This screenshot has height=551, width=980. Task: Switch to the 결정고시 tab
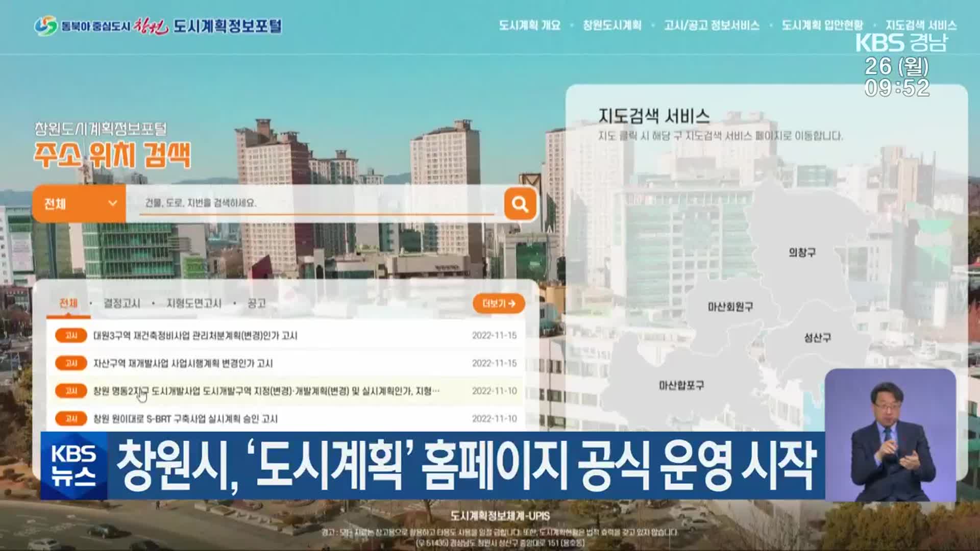coord(122,303)
